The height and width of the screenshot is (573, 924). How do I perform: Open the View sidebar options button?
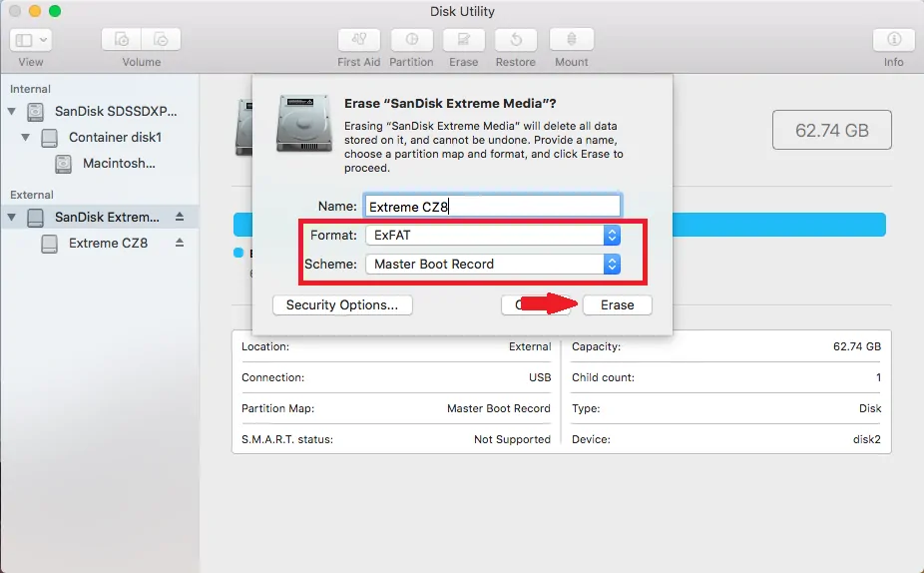pos(31,40)
